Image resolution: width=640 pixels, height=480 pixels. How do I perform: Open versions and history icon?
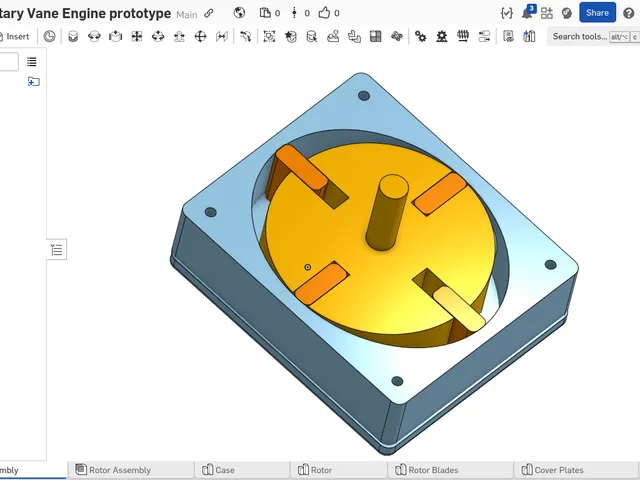(265, 13)
